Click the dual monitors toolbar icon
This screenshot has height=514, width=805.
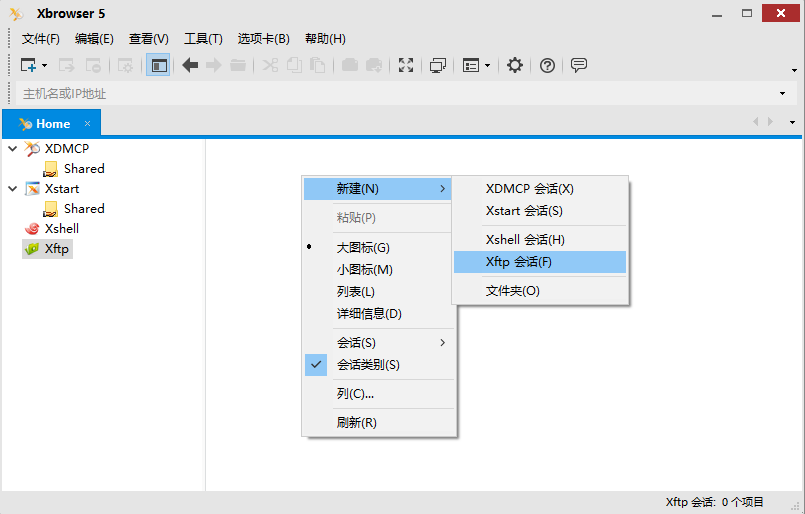click(438, 65)
